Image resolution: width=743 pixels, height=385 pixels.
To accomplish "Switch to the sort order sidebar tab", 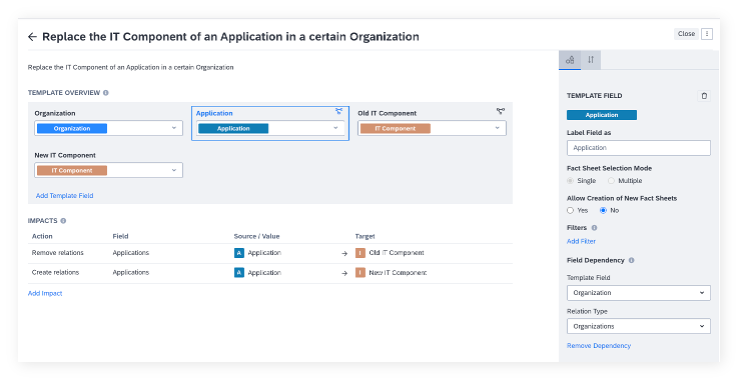I will (591, 60).
